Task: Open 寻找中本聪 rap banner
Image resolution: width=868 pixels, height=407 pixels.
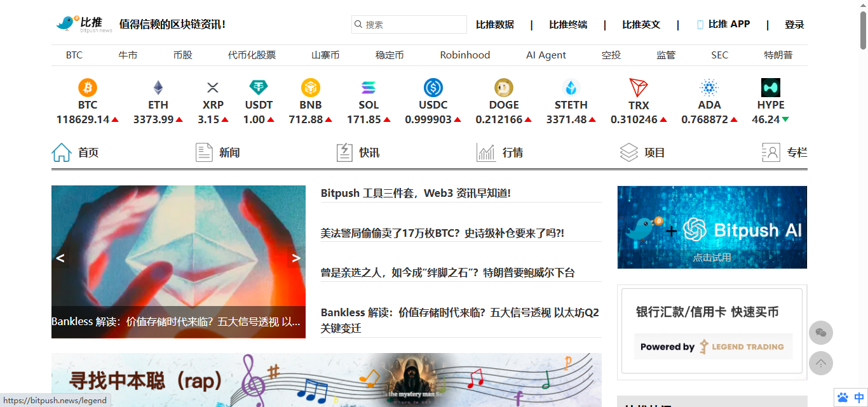Action: click(x=327, y=380)
